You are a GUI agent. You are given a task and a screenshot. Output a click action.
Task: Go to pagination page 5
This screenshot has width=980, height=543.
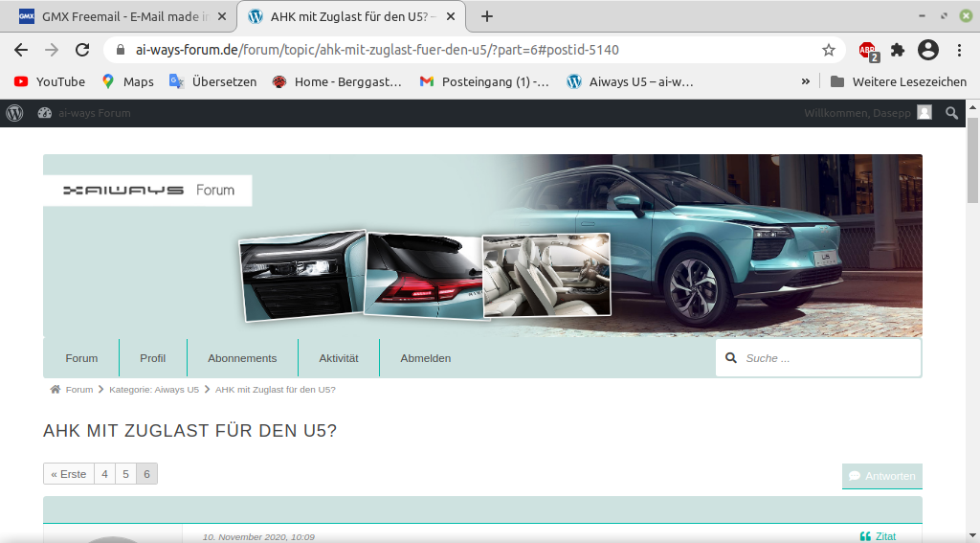(125, 474)
